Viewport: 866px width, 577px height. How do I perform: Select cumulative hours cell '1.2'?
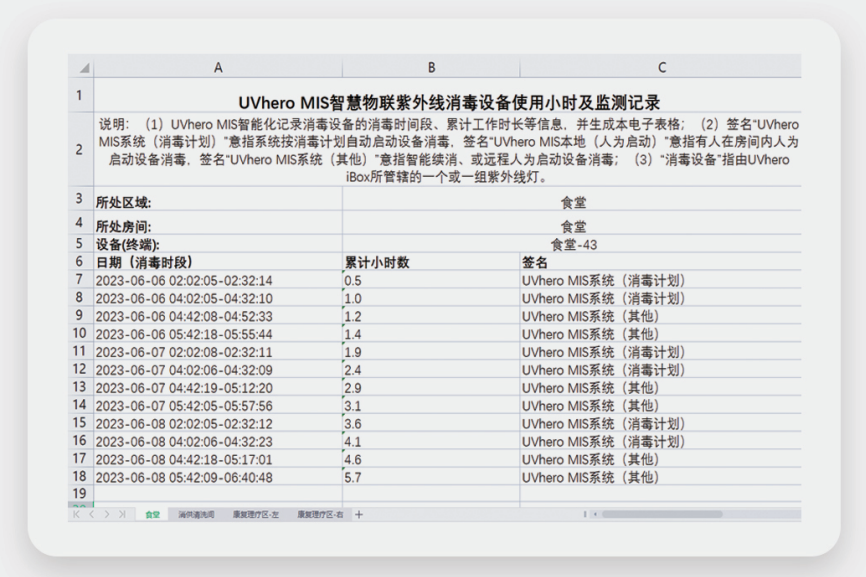pyautogui.click(x=431, y=316)
